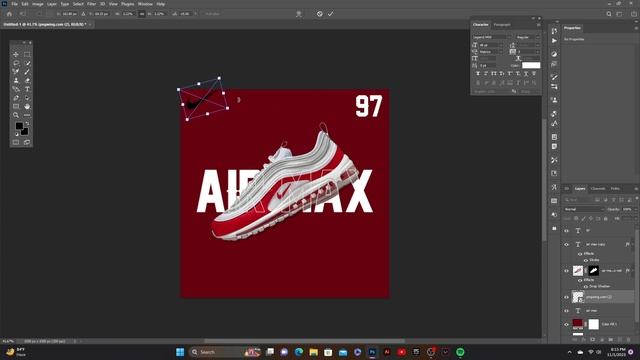Viewport: 640px width, 360px height.
Task: Open the Edit Toolbar three-dots icon
Action: click(x=27, y=115)
